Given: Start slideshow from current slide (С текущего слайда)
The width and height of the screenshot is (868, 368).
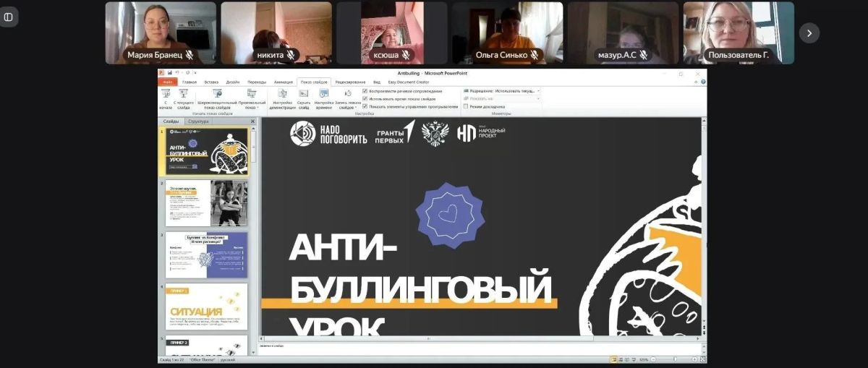Looking at the screenshot, I should click(184, 99).
